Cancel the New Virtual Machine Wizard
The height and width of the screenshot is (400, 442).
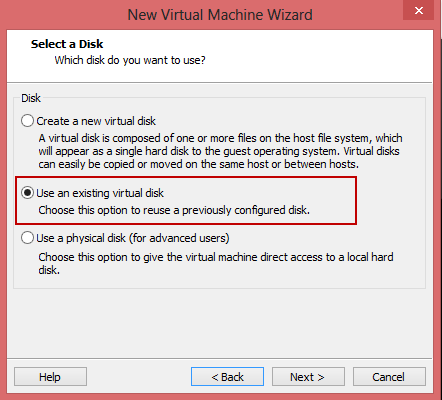pyautogui.click(x=389, y=377)
